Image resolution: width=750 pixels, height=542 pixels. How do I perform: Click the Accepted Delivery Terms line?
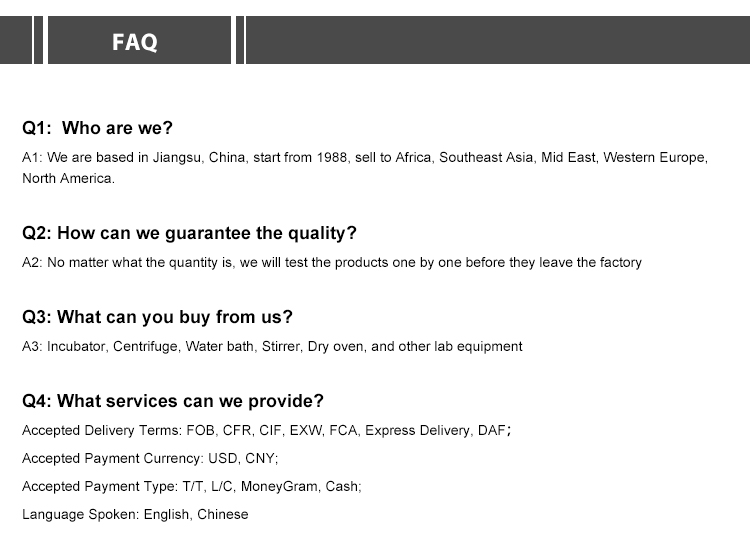pos(266,431)
